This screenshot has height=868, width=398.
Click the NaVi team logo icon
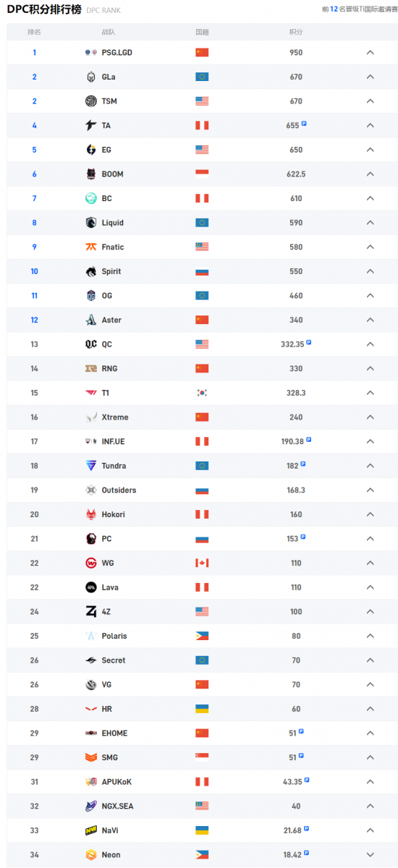pos(91,830)
